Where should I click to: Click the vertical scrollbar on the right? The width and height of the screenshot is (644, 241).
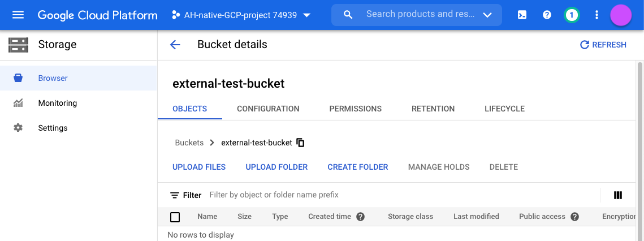(x=639, y=151)
